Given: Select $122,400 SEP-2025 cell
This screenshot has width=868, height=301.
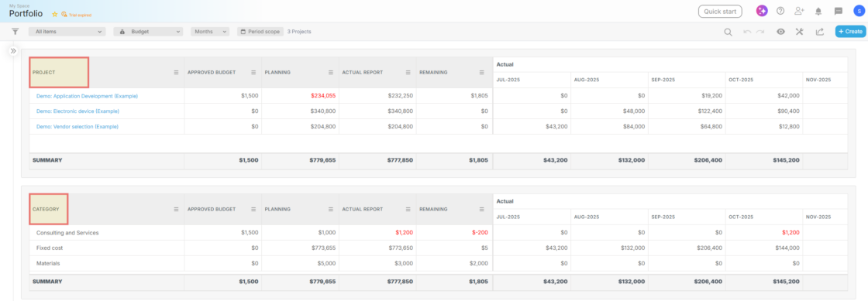Looking at the screenshot, I should tap(687, 111).
